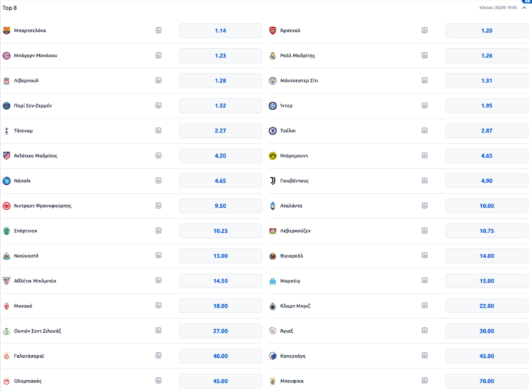Collapse the Top 8 market section
532x392 pixels.
click(524, 8)
